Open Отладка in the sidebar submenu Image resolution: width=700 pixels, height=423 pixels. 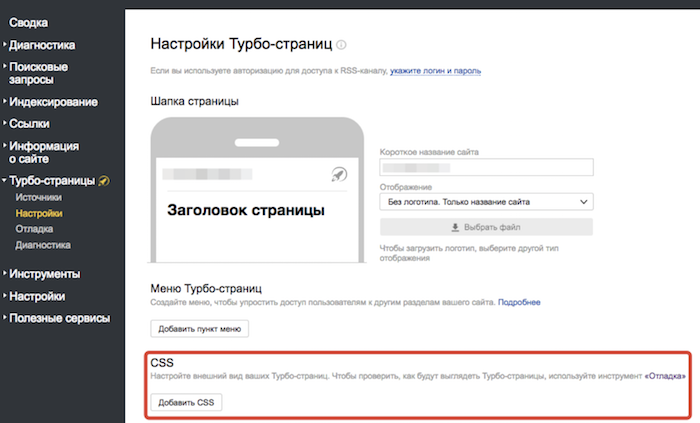tap(34, 229)
